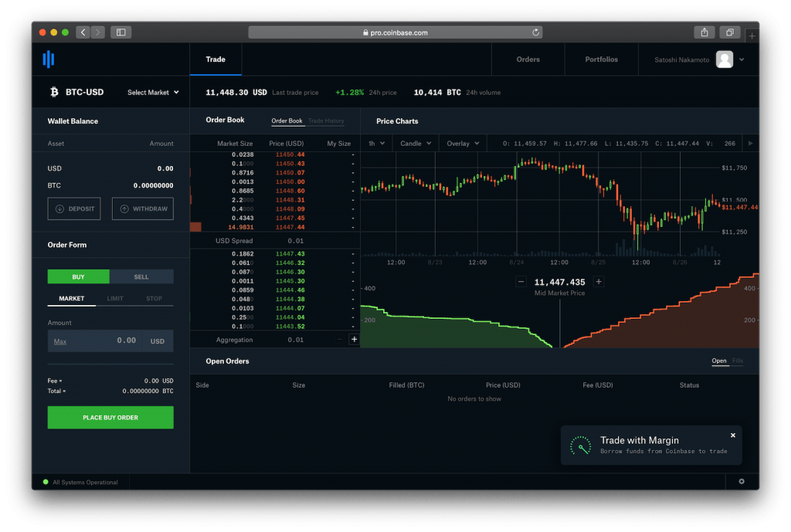Select the BUY side toggle
Image resolution: width=791 pixels, height=532 pixels.
[78, 276]
